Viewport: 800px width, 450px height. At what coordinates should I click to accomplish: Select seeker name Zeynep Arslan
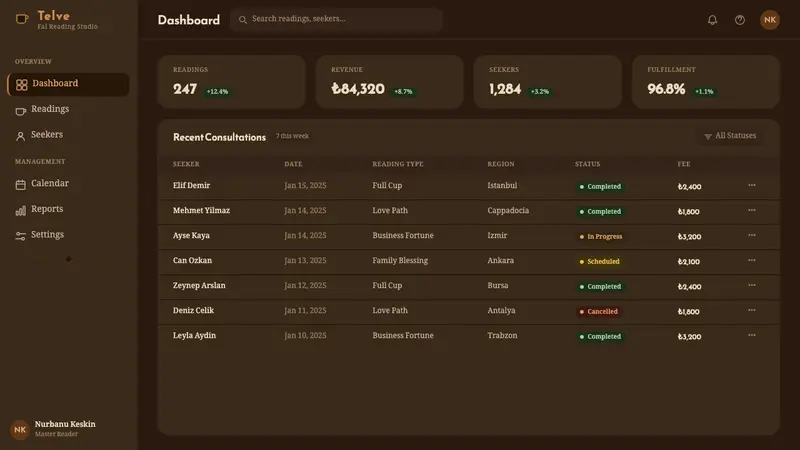199,285
